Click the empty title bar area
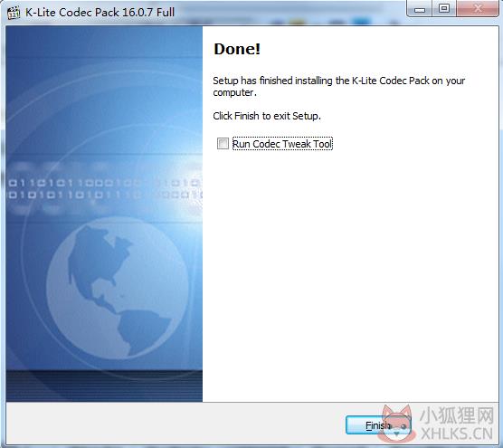Viewport: 503px width, 448px height. 289,13
